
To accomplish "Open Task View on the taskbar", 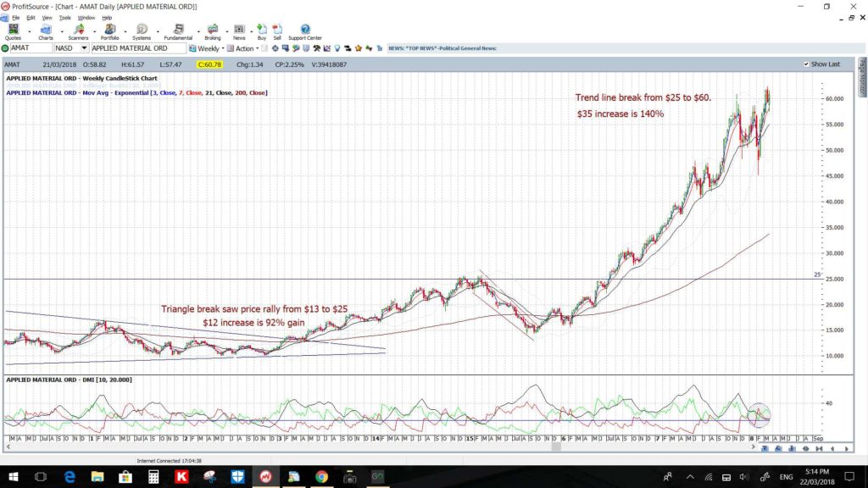I will (41, 476).
